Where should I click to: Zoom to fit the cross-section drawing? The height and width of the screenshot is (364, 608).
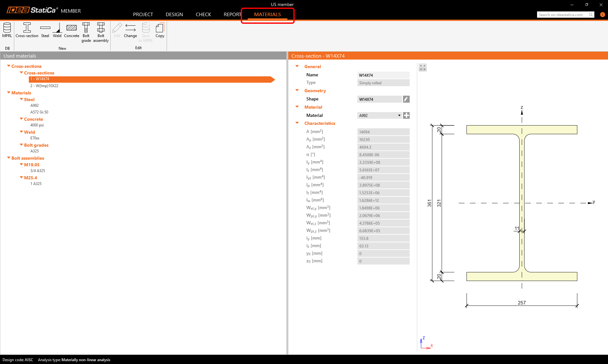pos(423,67)
